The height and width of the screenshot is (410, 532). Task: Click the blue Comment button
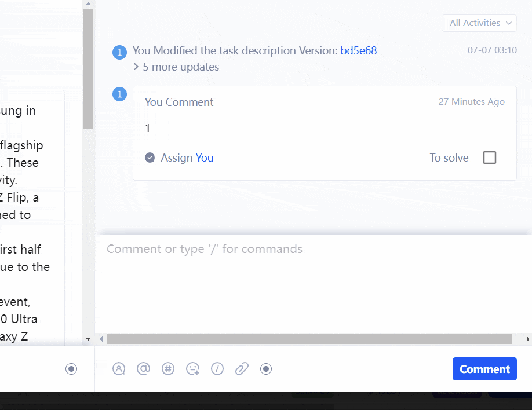click(x=484, y=369)
